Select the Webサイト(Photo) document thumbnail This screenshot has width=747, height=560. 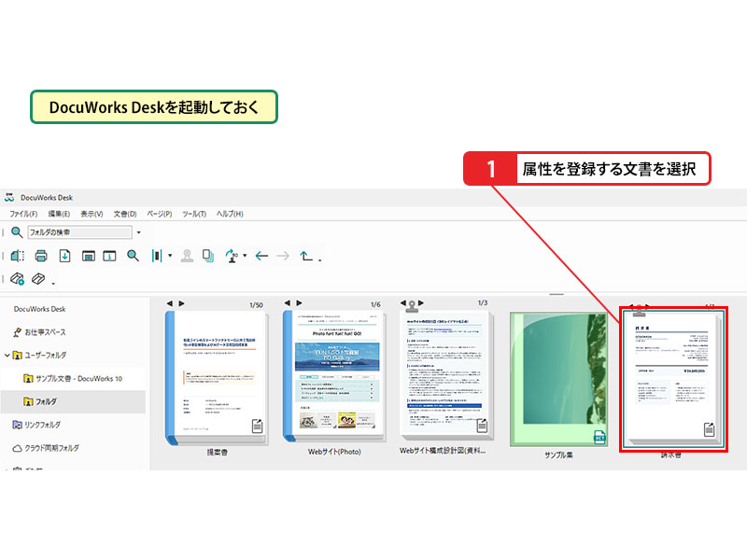click(334, 376)
